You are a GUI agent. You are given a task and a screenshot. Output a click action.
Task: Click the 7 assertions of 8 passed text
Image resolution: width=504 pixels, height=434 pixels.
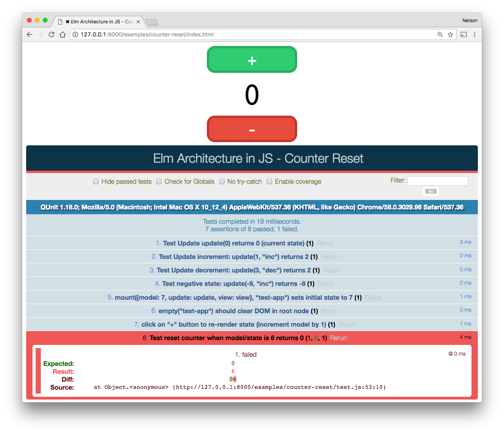coord(252,229)
